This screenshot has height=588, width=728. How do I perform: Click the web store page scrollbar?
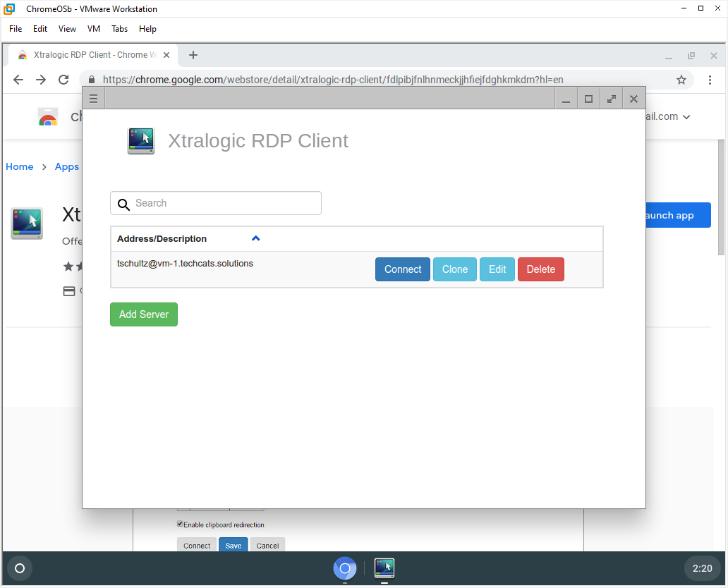[x=721, y=197]
